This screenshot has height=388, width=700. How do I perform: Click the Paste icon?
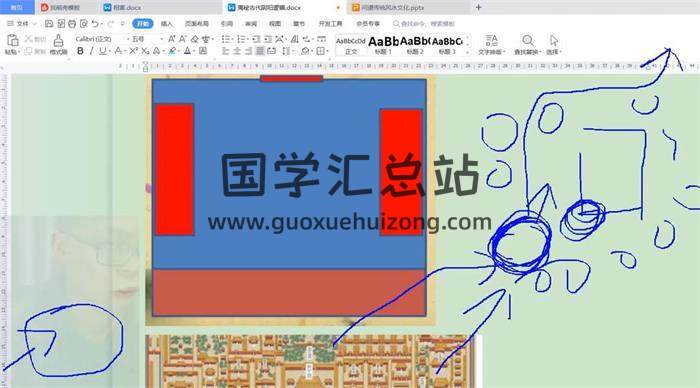pyautogui.click(x=12, y=41)
